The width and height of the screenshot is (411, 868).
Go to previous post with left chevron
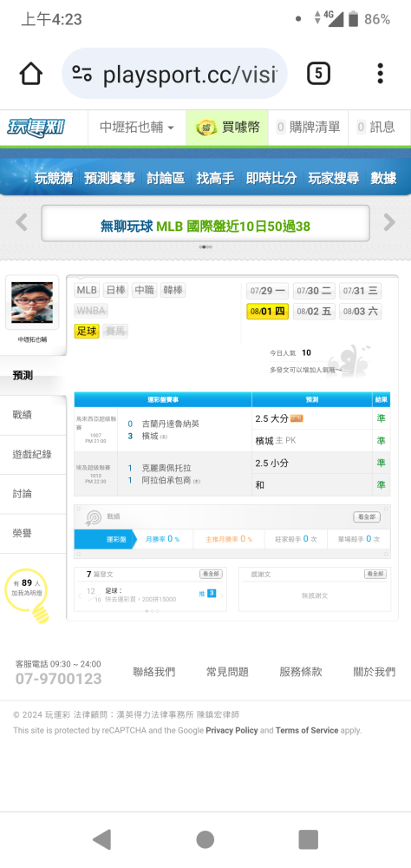pos(80,595)
